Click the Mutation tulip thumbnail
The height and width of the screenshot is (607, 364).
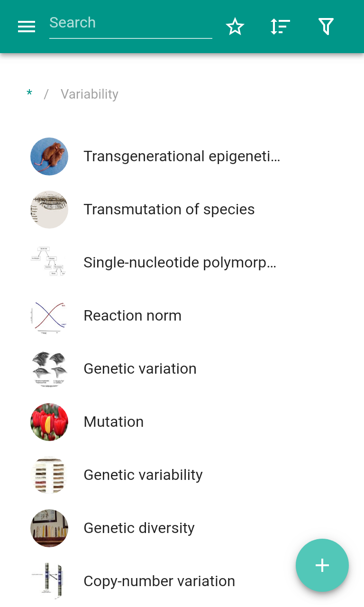point(49,422)
